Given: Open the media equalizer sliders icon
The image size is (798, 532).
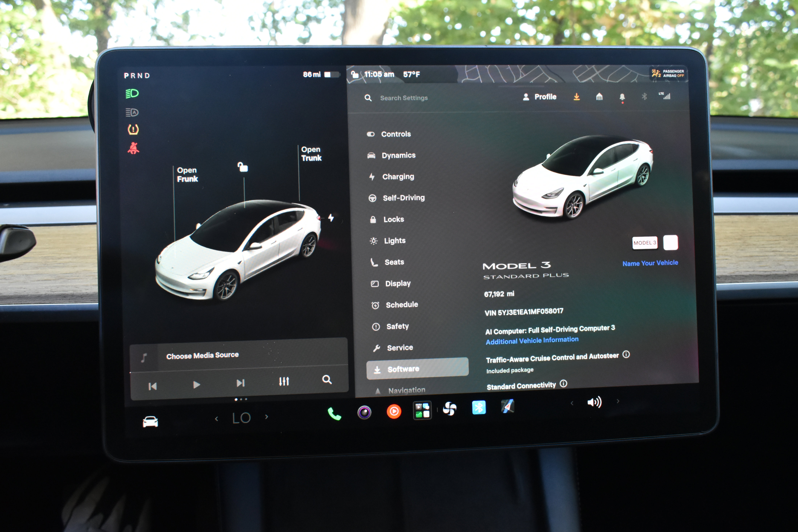Looking at the screenshot, I should [x=284, y=381].
